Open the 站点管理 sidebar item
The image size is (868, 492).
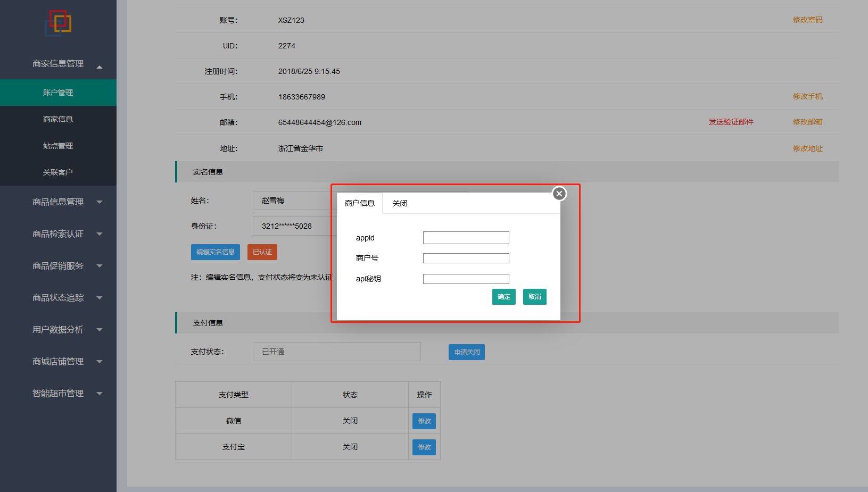coord(58,146)
